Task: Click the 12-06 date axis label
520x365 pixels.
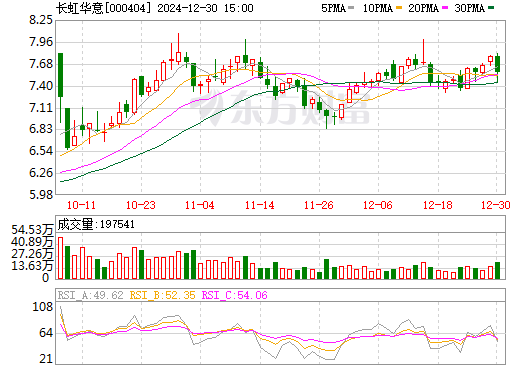Action: [x=378, y=205]
